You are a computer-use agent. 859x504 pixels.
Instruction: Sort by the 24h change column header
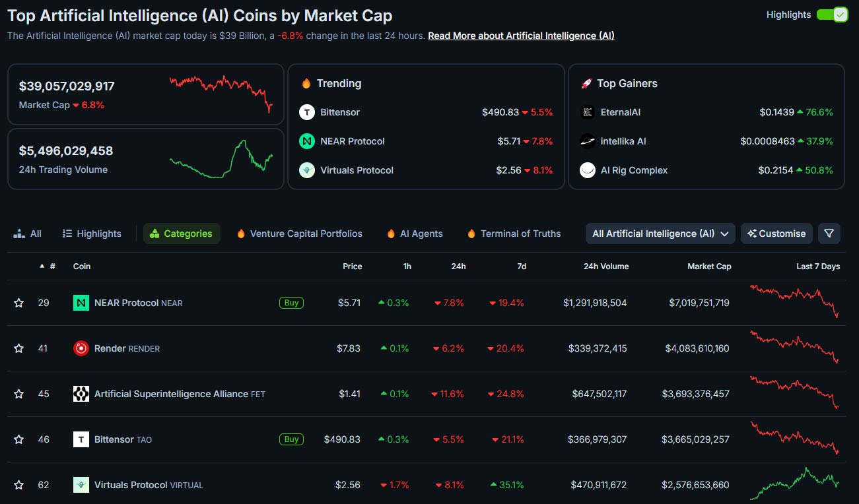[459, 267]
